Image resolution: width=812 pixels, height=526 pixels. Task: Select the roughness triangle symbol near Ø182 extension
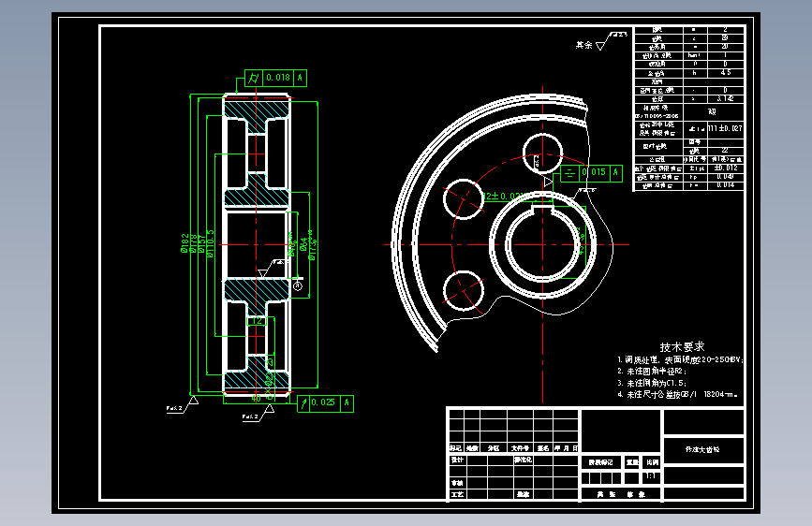[193, 401]
